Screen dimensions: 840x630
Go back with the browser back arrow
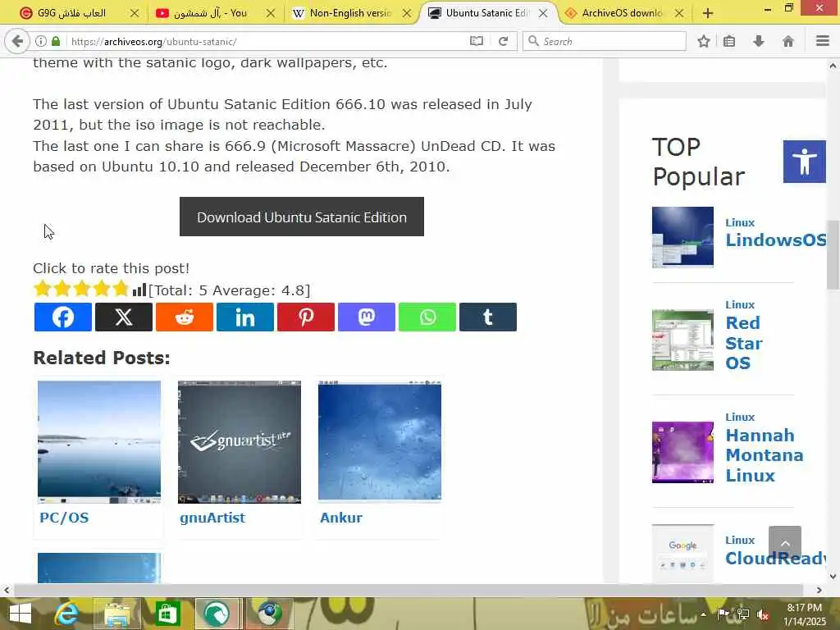[17, 41]
